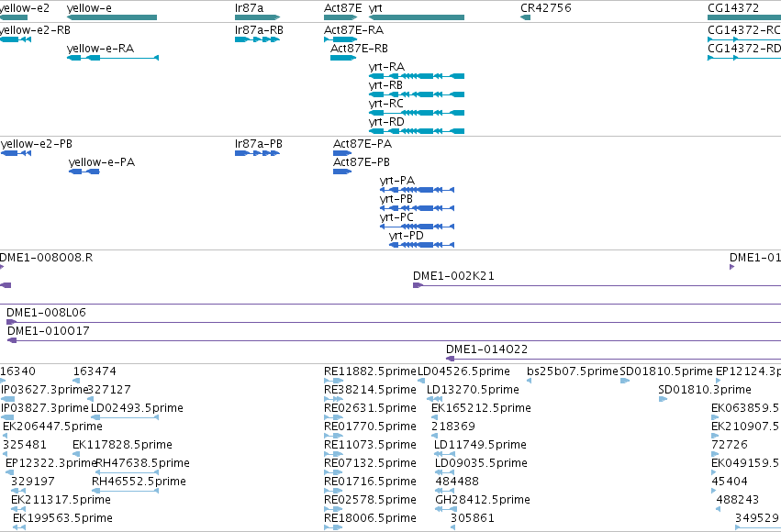Click the CR42756 gene label
Viewport: 781px width, 532px height.
546,8
